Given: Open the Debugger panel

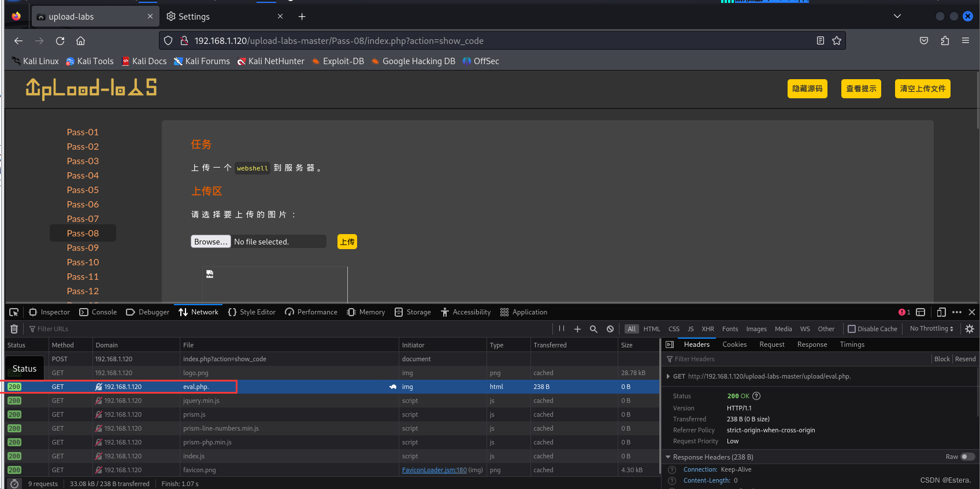Looking at the screenshot, I should coord(148,312).
